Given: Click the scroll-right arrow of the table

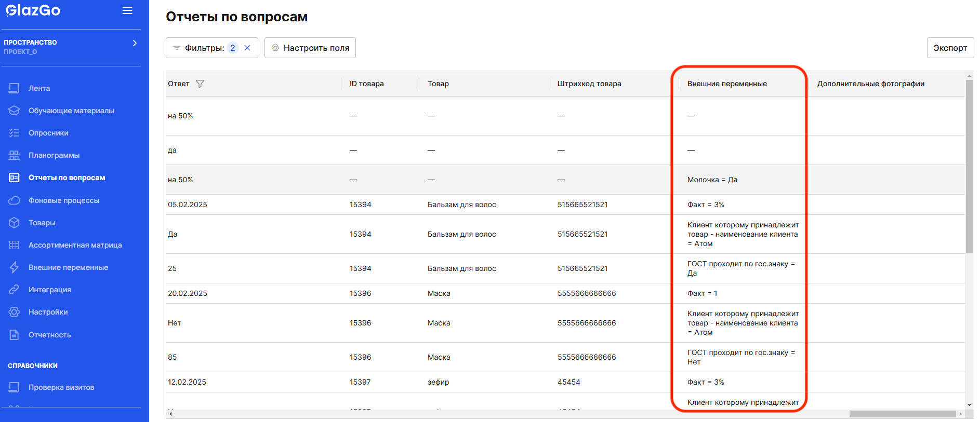Looking at the screenshot, I should coord(961,414).
